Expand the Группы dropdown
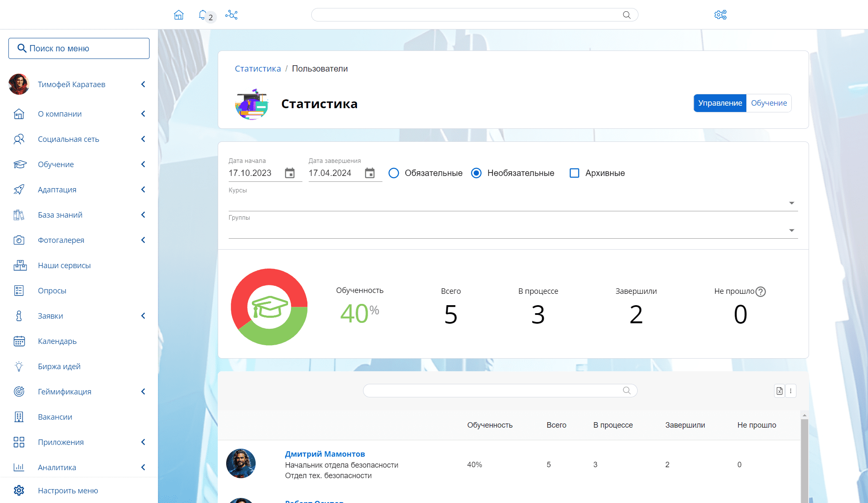The image size is (868, 503). click(x=791, y=231)
